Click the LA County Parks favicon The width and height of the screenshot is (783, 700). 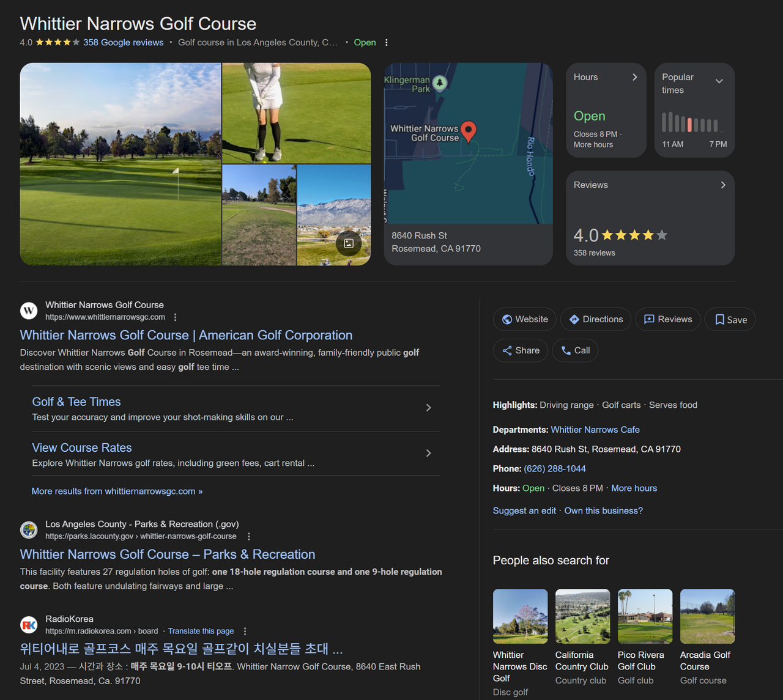pos(29,530)
